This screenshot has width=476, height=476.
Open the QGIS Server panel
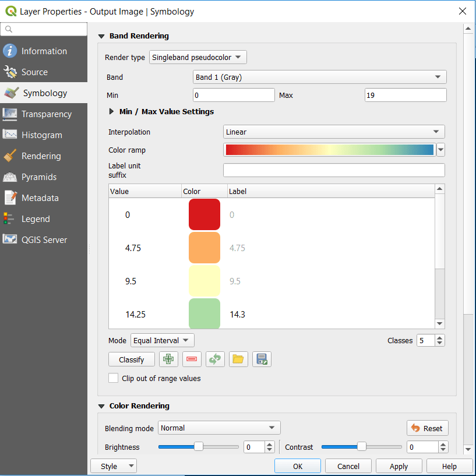(44, 240)
